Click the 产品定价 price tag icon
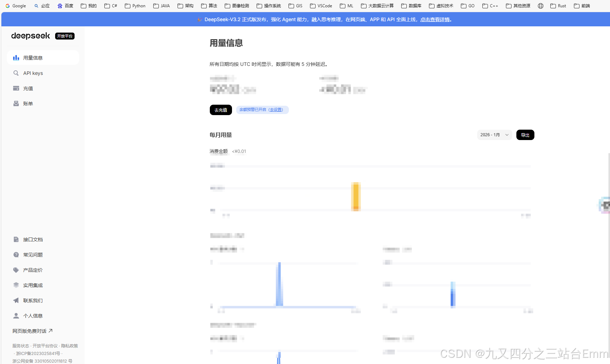610x364 pixels. pyautogui.click(x=16, y=270)
